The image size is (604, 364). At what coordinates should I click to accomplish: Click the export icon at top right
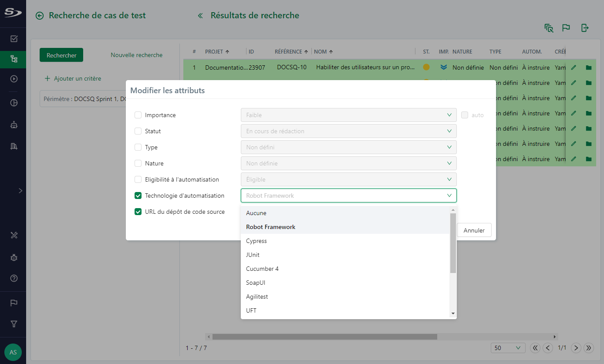click(x=585, y=28)
